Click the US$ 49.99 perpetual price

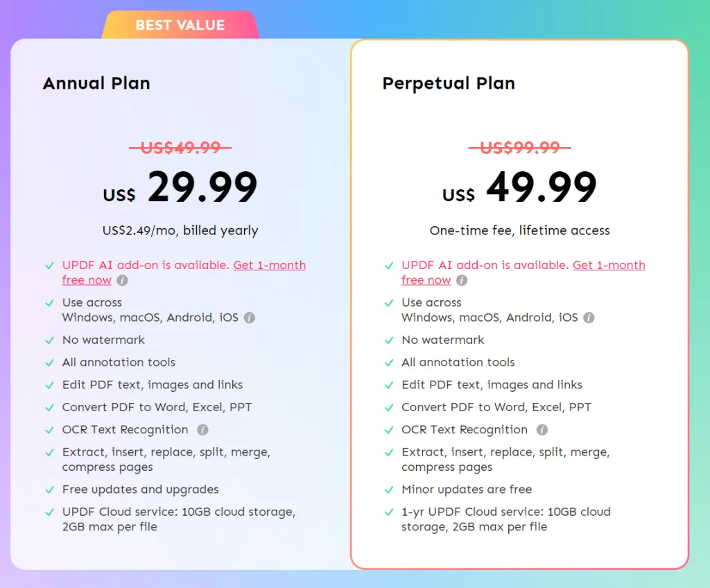pyautogui.click(x=520, y=188)
